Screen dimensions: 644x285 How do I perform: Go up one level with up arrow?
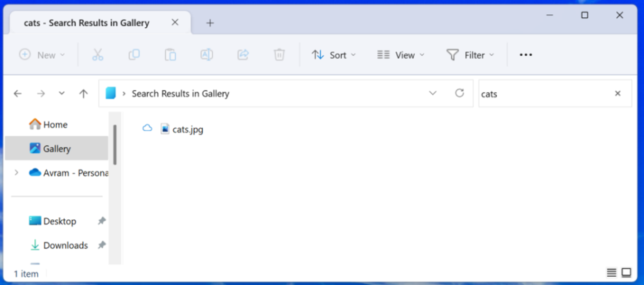(x=84, y=93)
